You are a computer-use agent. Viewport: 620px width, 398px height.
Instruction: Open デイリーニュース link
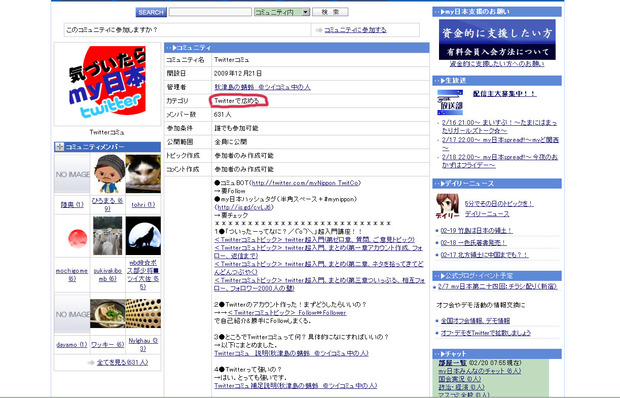pyautogui.click(x=487, y=214)
